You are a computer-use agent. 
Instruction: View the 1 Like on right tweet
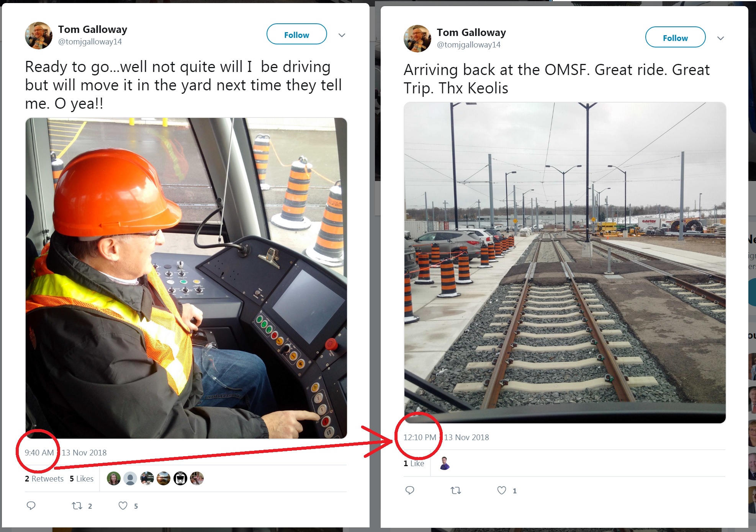click(414, 463)
